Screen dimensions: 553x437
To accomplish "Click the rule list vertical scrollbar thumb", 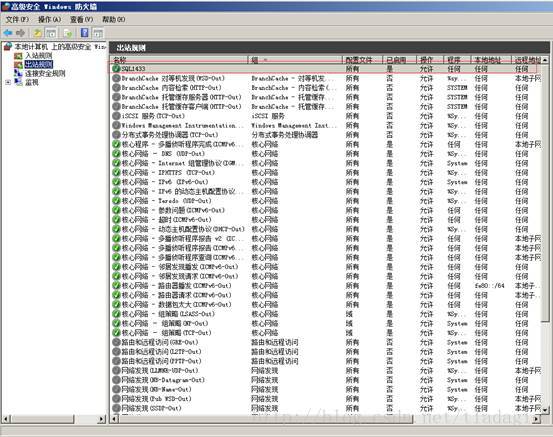I will pyautogui.click(x=545, y=192).
